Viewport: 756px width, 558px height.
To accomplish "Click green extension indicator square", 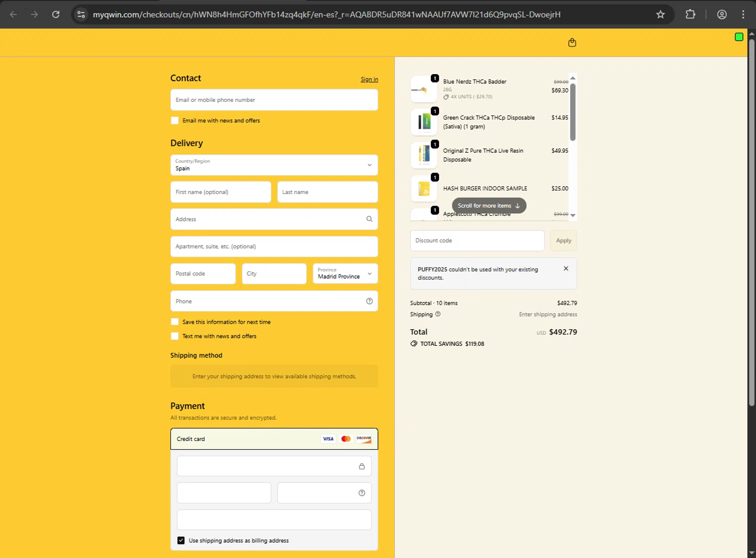I will [x=739, y=37].
